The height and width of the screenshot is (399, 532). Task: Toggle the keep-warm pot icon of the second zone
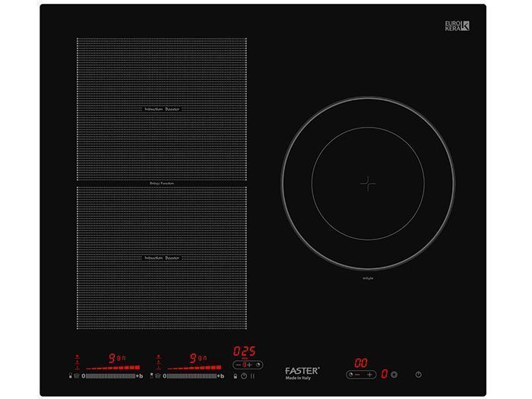coord(158,375)
